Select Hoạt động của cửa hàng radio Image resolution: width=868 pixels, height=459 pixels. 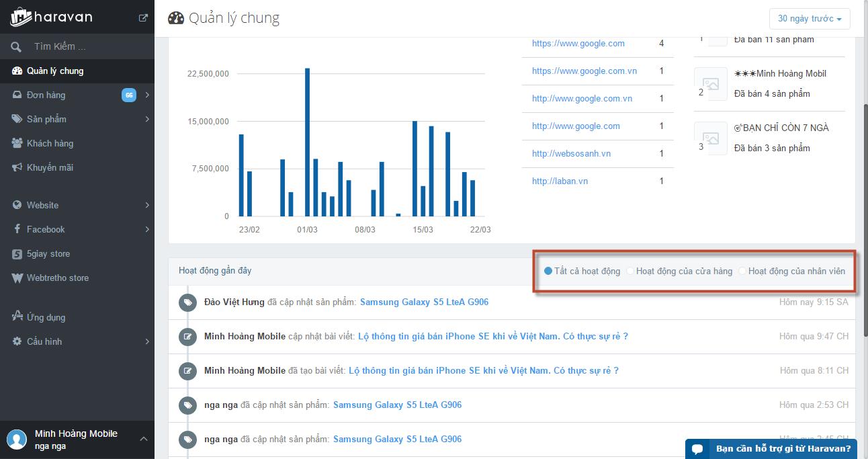pyautogui.click(x=630, y=271)
